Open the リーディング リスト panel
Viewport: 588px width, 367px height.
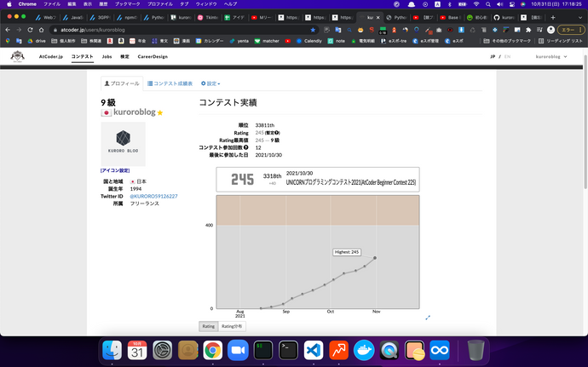561,41
